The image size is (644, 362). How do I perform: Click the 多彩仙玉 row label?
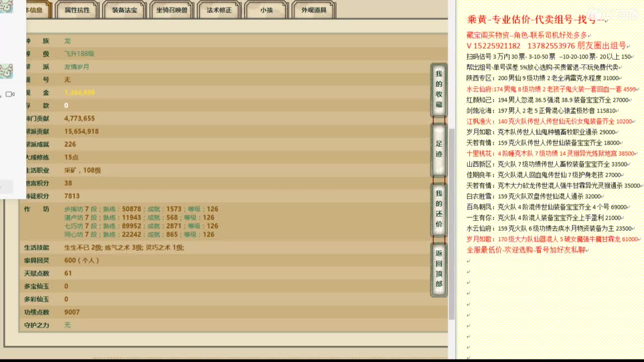tap(37, 299)
